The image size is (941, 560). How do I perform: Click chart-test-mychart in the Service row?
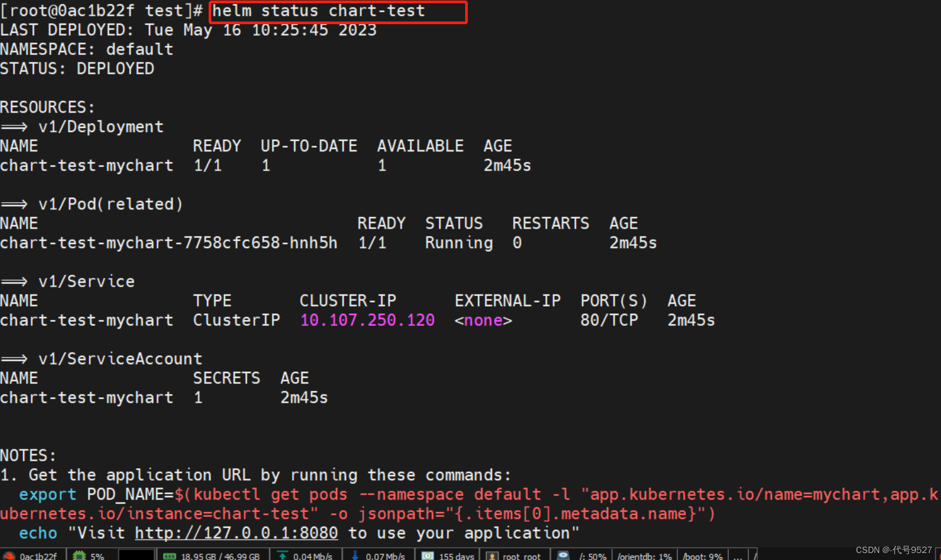tap(87, 320)
